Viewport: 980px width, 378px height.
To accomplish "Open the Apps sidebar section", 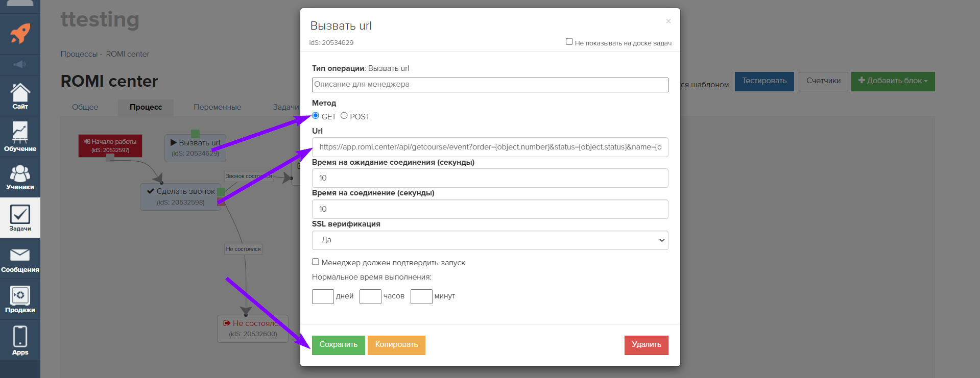I will [x=20, y=340].
